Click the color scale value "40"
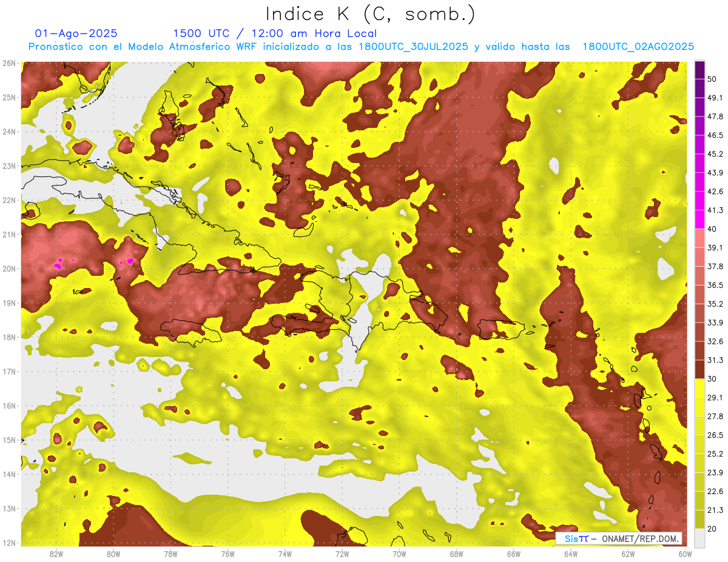The width and height of the screenshot is (728, 562). tap(712, 229)
